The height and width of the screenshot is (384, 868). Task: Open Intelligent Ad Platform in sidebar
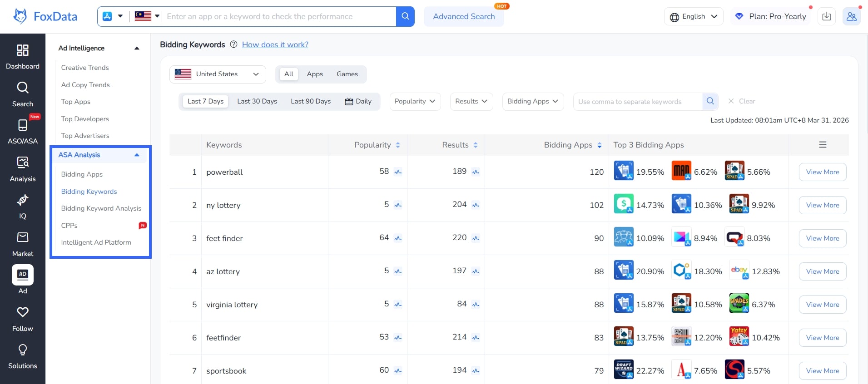coord(96,242)
